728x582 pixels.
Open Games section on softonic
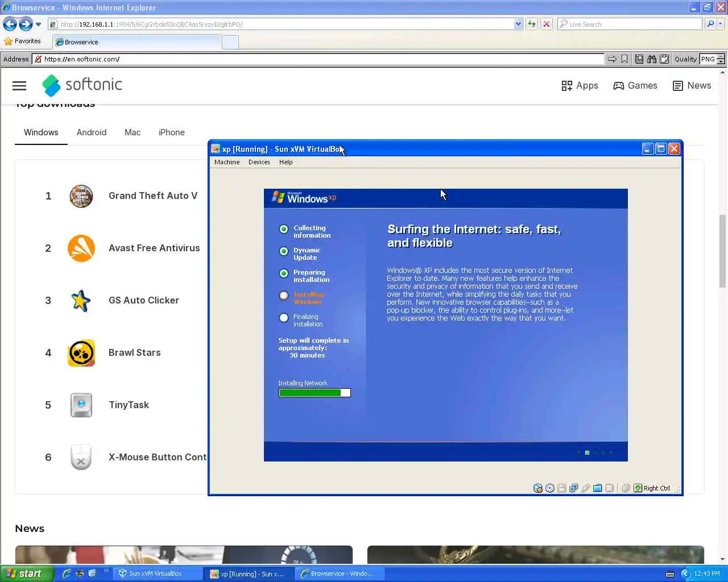(635, 85)
